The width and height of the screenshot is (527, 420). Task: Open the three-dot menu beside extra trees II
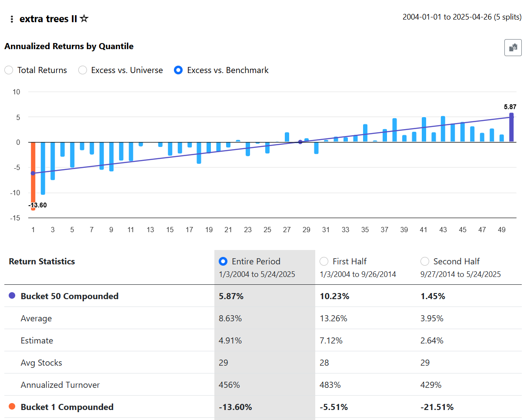(x=12, y=19)
